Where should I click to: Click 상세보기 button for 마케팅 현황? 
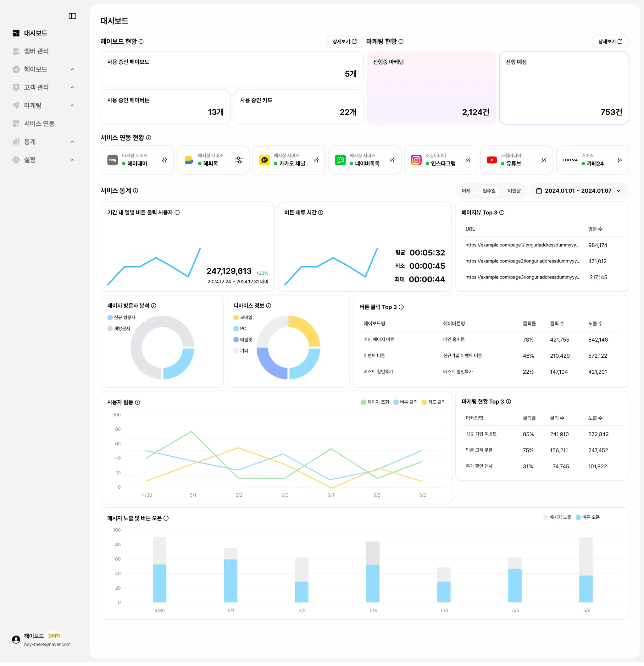610,41
